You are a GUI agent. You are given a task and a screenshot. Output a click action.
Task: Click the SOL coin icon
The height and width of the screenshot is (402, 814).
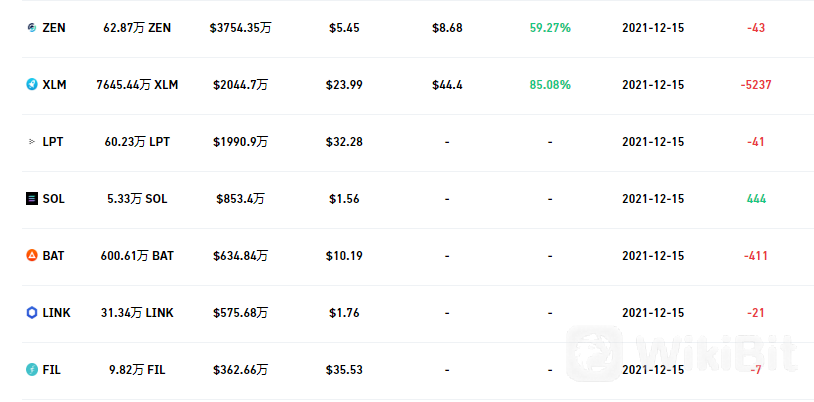tap(32, 198)
